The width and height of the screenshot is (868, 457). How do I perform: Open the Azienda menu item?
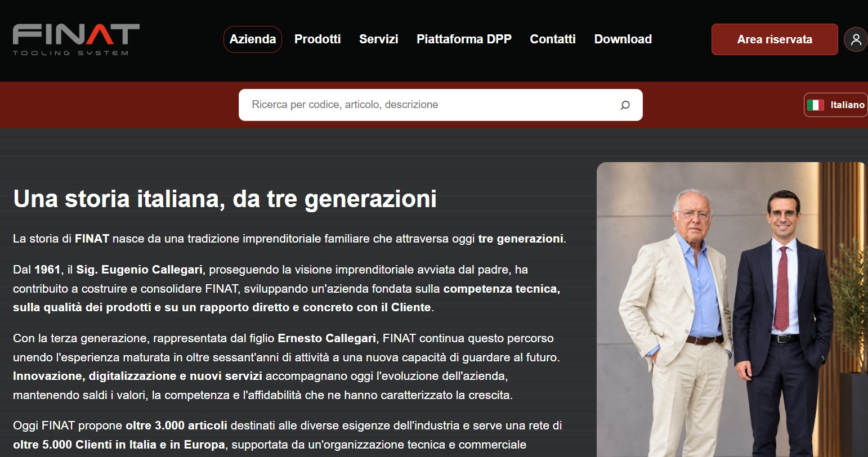(x=253, y=39)
